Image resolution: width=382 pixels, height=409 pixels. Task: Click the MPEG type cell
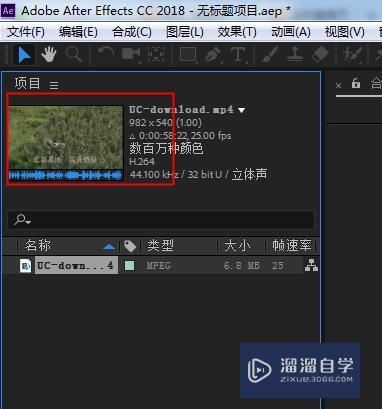[159, 266]
